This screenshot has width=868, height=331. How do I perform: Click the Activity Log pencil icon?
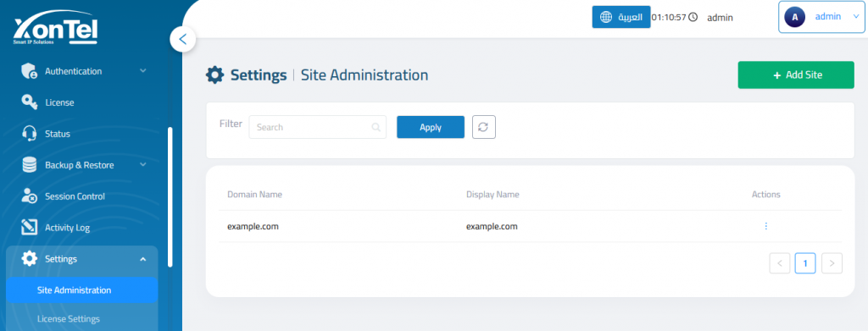point(29,227)
